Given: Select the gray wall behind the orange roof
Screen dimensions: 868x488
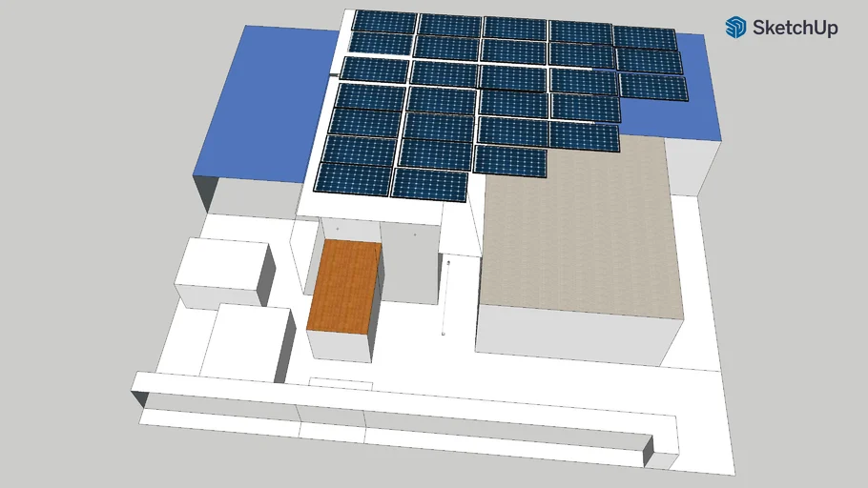Looking at the screenshot, I should (411, 265).
